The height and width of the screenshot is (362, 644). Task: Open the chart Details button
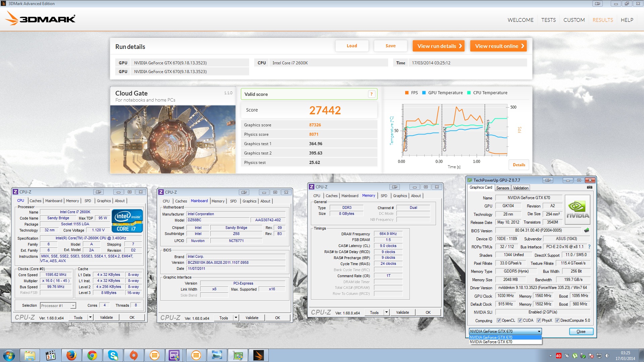(519, 165)
